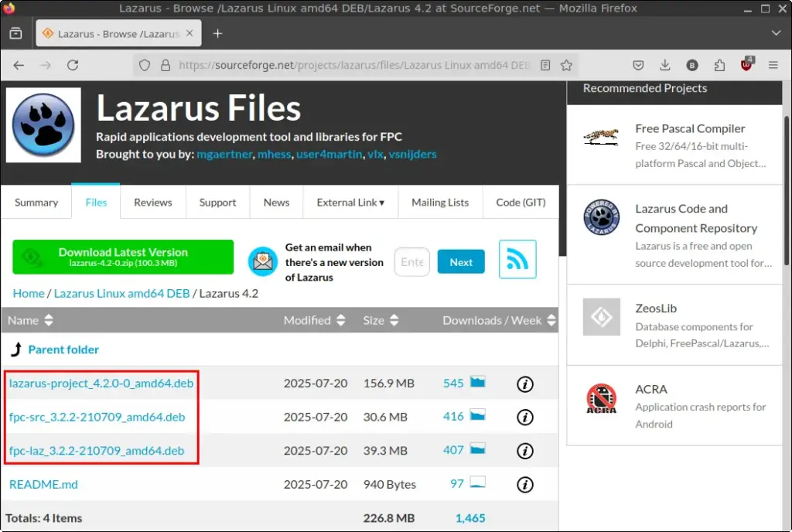Image resolution: width=792 pixels, height=532 pixels.
Task: Open download stats 545 for lazarus-project
Action: pos(464,383)
